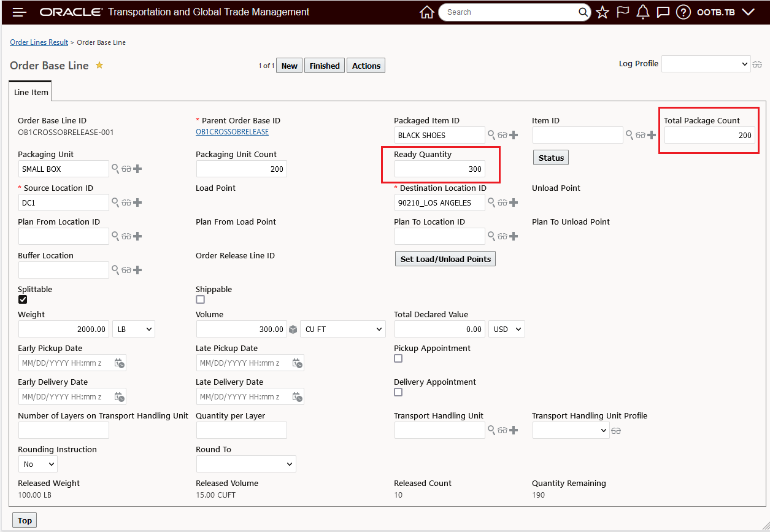770x532 pixels.
Task: Select the Line Item tab
Action: (31, 92)
